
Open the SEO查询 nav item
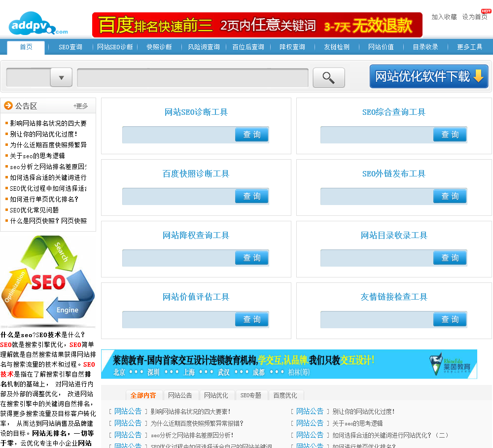pos(70,47)
